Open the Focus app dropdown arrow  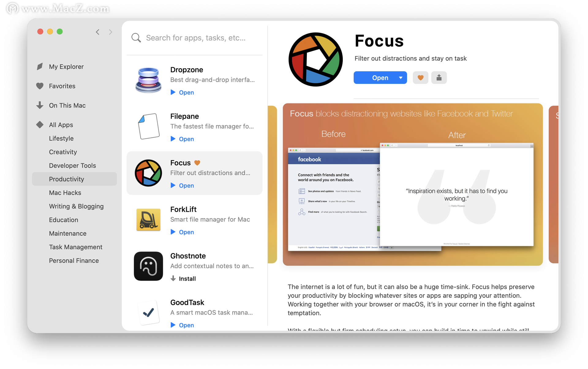tap(400, 77)
